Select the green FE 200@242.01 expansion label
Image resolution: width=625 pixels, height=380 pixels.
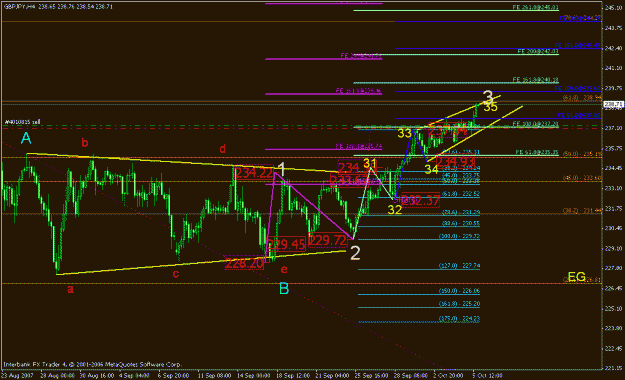(538, 51)
